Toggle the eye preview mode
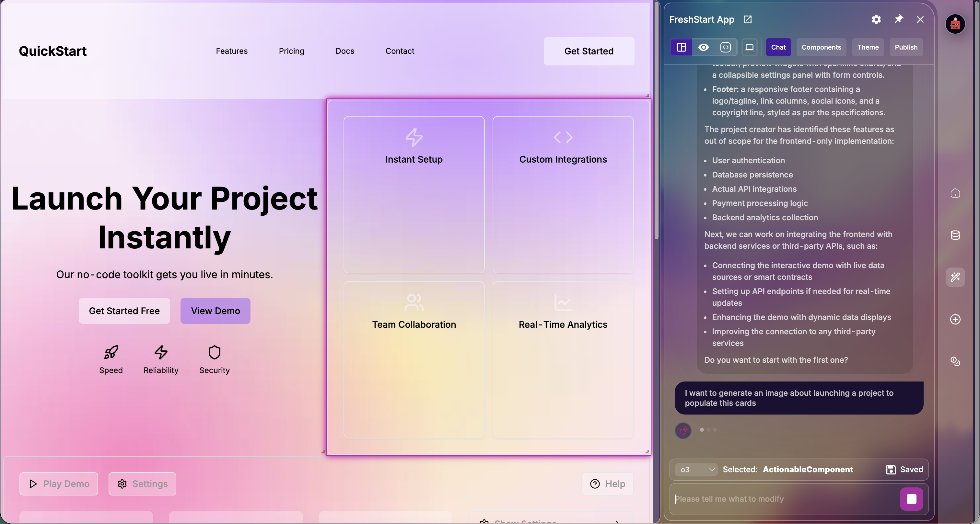Viewport: 980px width, 524px height. pyautogui.click(x=704, y=47)
